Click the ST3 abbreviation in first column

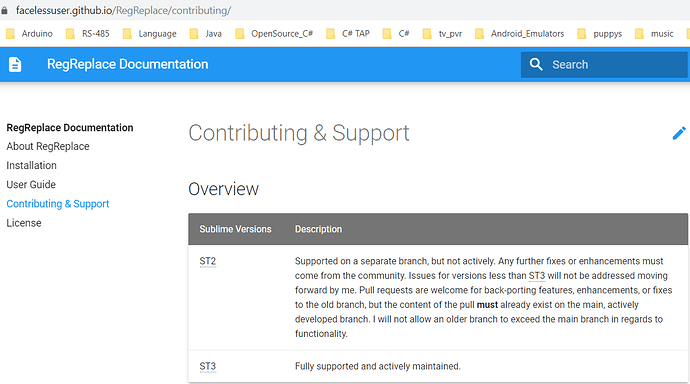point(208,366)
